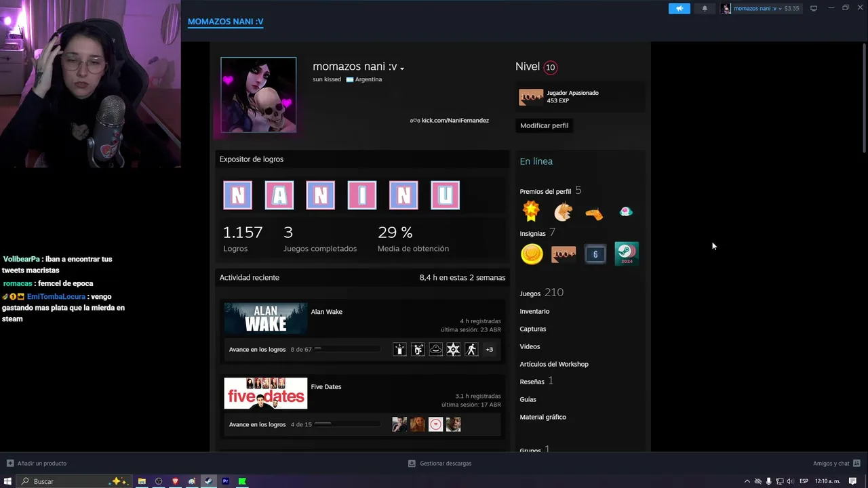Click the profile avatar image
This screenshot has width=868, height=488.
(258, 95)
